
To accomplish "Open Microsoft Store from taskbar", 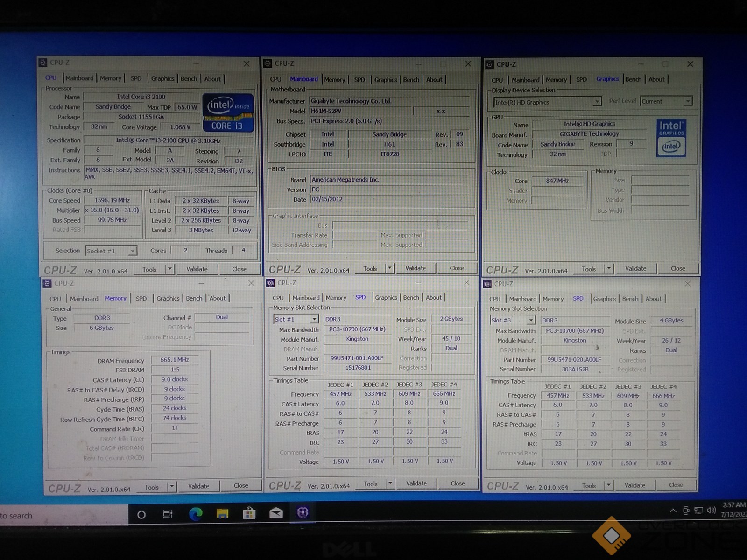I will [249, 513].
